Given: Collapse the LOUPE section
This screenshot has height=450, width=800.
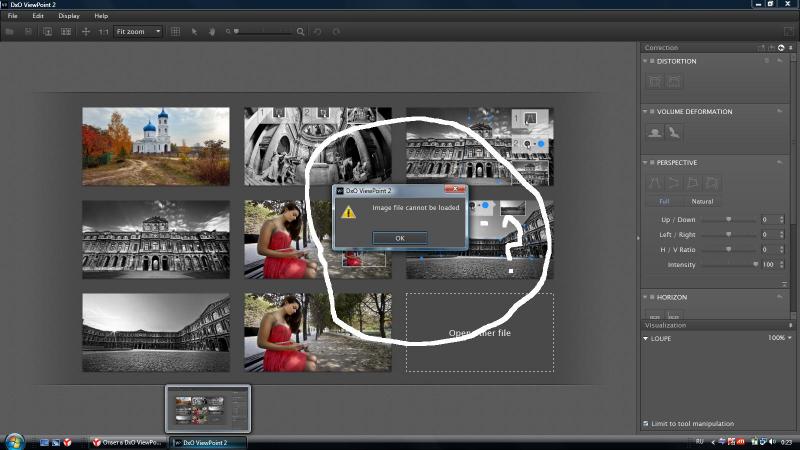Looking at the screenshot, I should click(x=645, y=339).
